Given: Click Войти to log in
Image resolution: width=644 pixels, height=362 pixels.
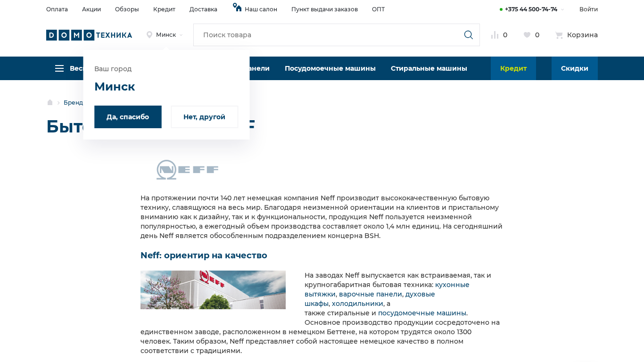Looking at the screenshot, I should pos(588,9).
